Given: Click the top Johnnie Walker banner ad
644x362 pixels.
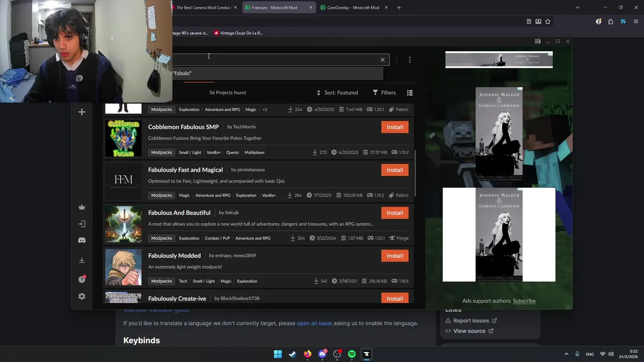Looking at the screenshot, I should click(x=499, y=59).
